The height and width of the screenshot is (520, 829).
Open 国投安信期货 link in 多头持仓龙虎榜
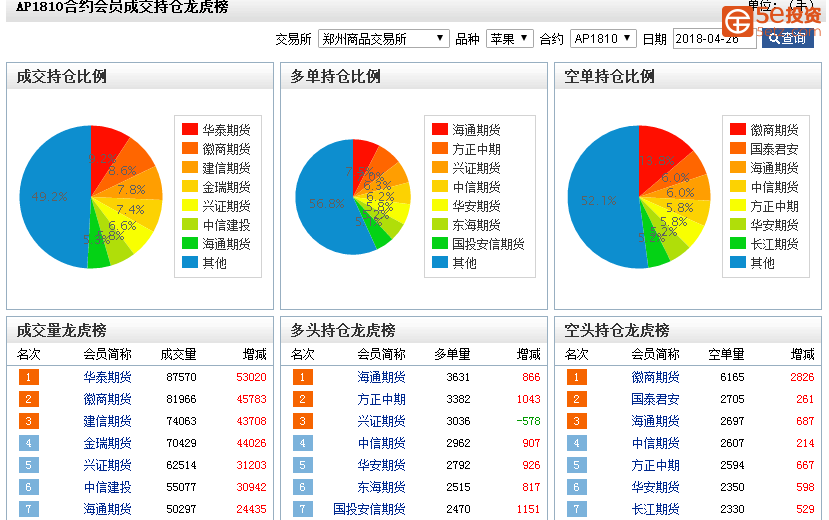(369, 509)
